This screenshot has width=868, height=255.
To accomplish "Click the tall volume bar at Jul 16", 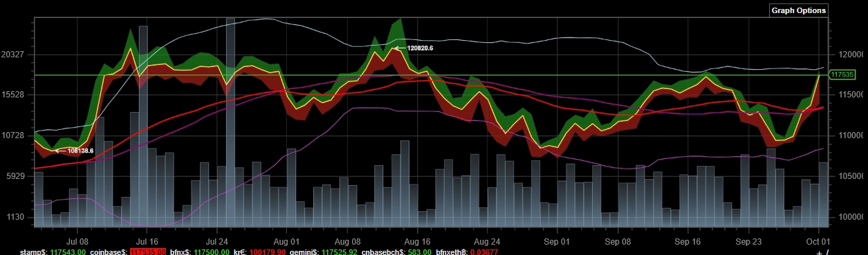I will pos(143,126).
